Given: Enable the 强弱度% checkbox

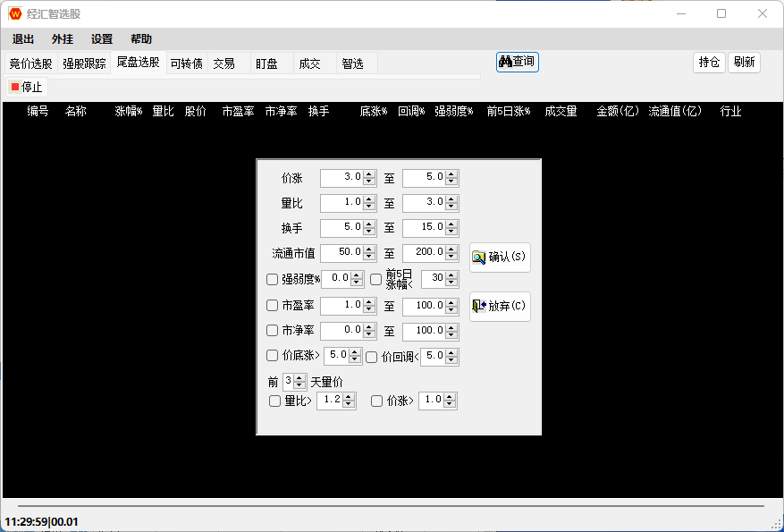Looking at the screenshot, I should pyautogui.click(x=273, y=280).
